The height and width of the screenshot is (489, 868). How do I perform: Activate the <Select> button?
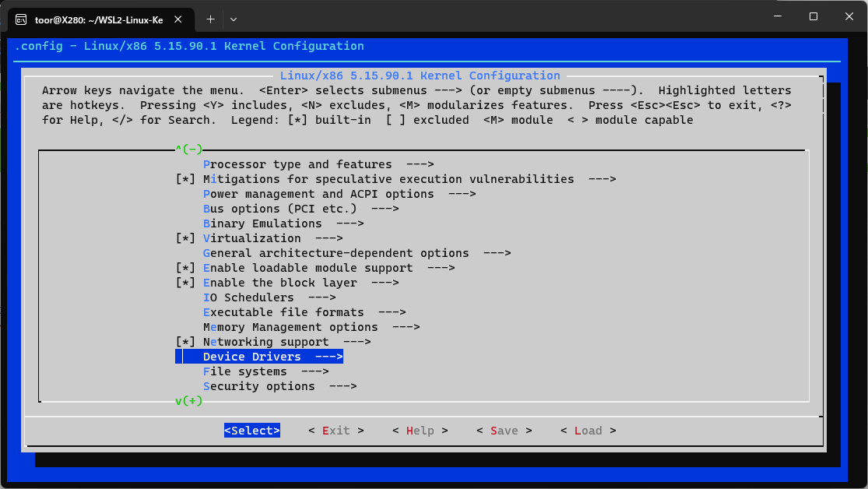tap(251, 430)
